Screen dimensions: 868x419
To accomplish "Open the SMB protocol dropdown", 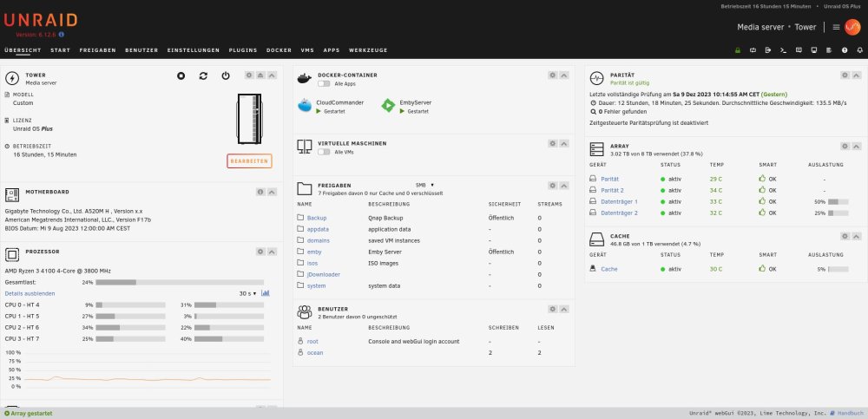I will pos(424,185).
